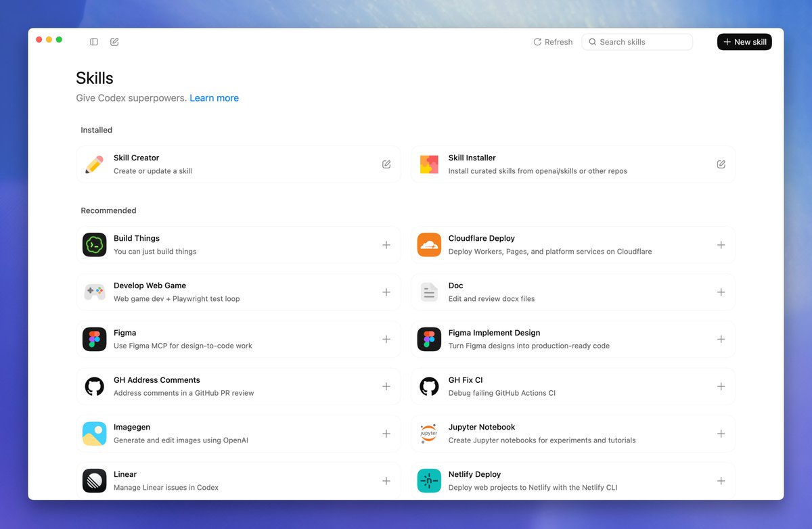Image resolution: width=812 pixels, height=529 pixels.
Task: Click 'Address comments in a GitHub PR review'
Action: (184, 393)
